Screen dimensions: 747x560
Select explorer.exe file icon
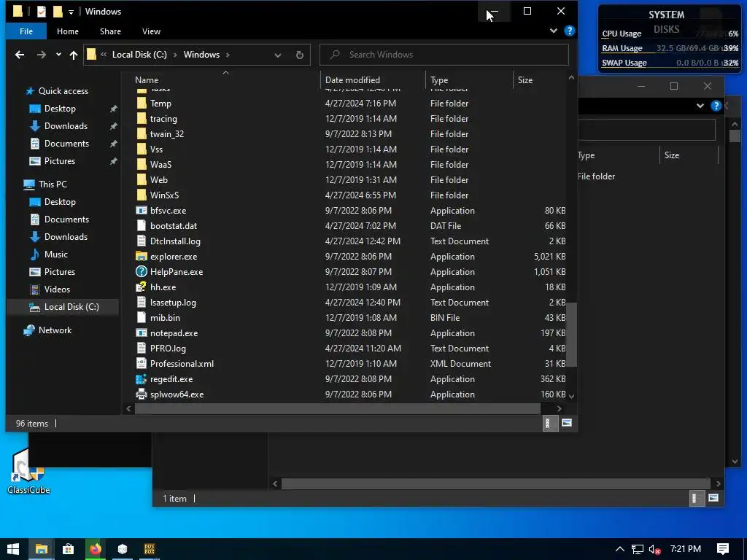141,257
